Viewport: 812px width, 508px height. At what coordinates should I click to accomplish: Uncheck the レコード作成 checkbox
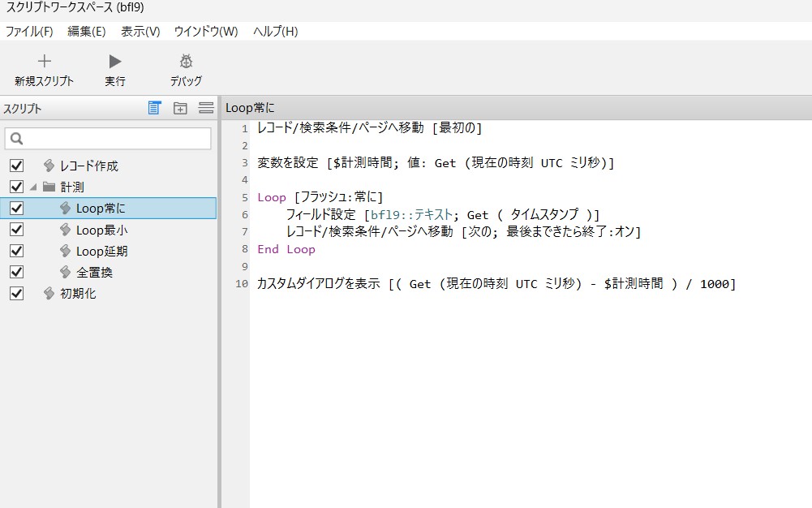click(x=16, y=166)
